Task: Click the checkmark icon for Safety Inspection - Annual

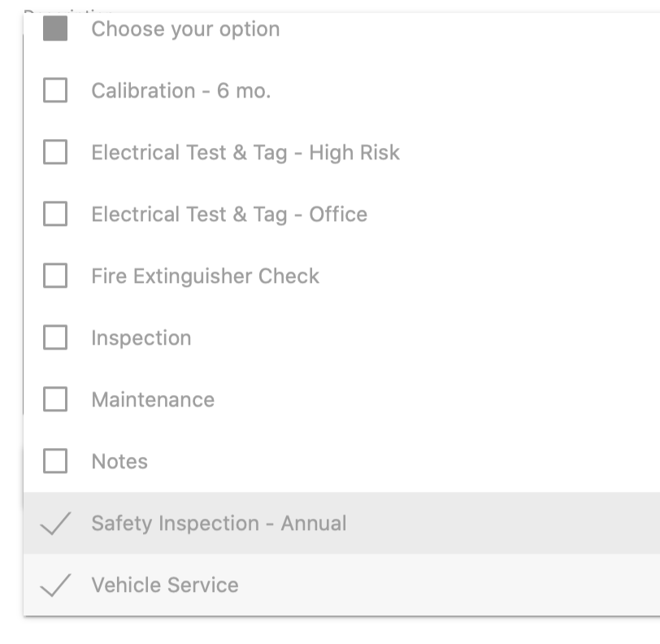Action: [55, 524]
